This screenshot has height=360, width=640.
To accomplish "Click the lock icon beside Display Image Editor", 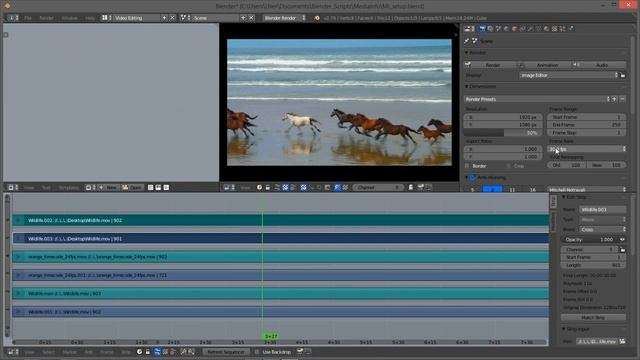I will click(x=623, y=76).
